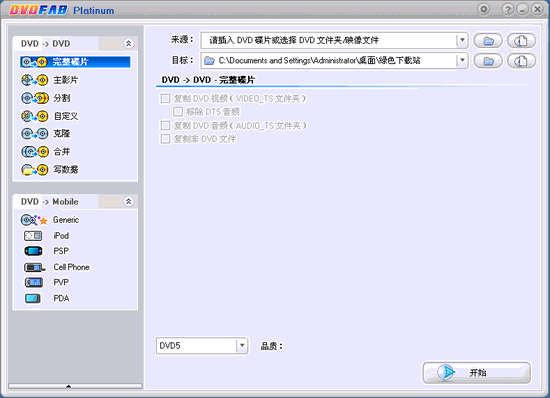Viewport: 550px width, 398px height.
Task: Toggle 移除 DTS 音频 checkbox
Action: 178,112
